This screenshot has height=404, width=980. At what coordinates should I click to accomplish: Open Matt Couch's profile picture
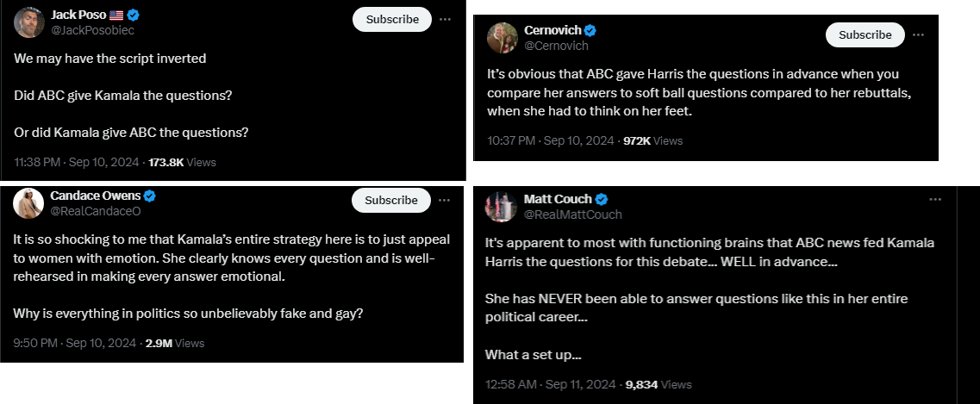coord(502,207)
